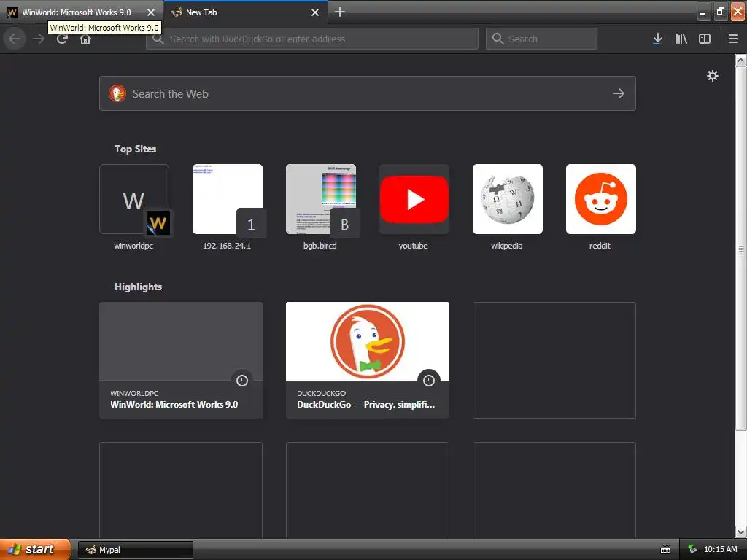Open the Downloads arrow icon
The height and width of the screenshot is (560, 747).
coord(657,39)
